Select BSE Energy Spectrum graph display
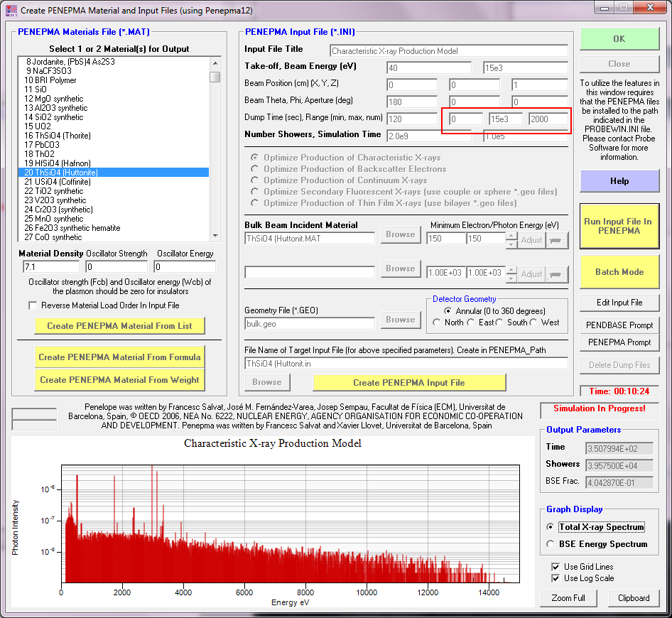Image resolution: width=672 pixels, height=618 pixels. 551,544
